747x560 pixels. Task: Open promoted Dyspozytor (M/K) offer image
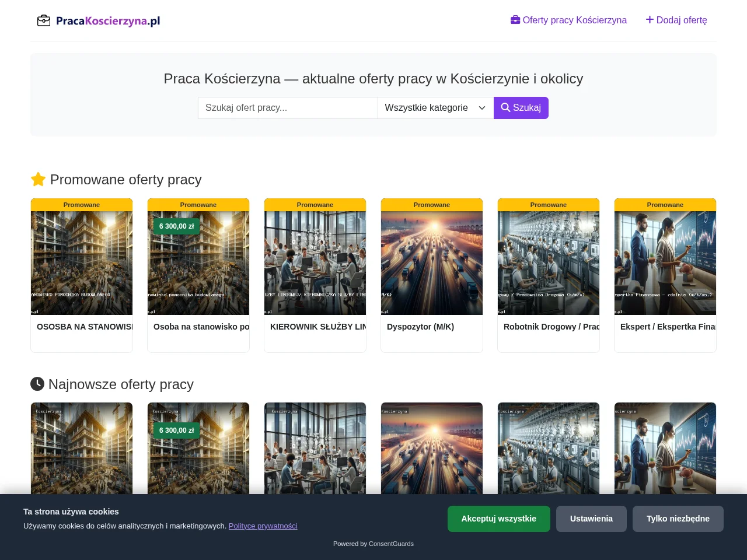point(432,263)
